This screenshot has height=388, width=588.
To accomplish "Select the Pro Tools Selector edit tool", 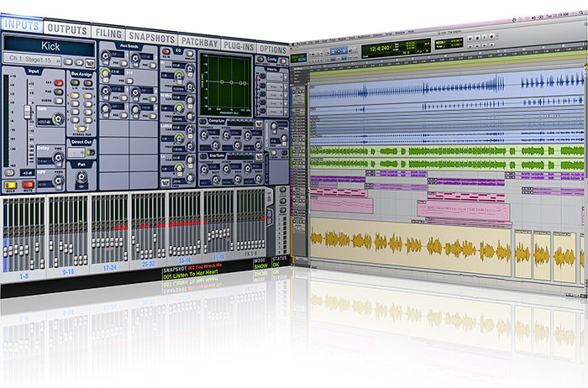I will [340, 50].
